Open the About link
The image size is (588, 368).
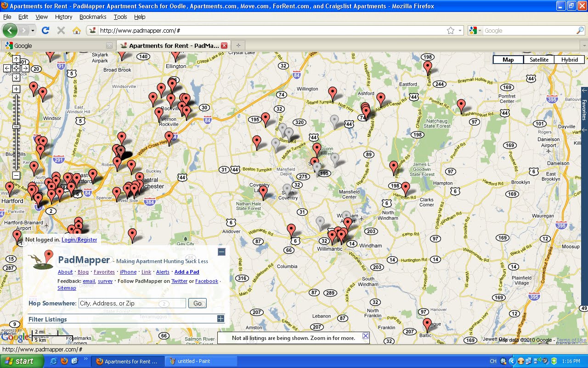(x=65, y=272)
